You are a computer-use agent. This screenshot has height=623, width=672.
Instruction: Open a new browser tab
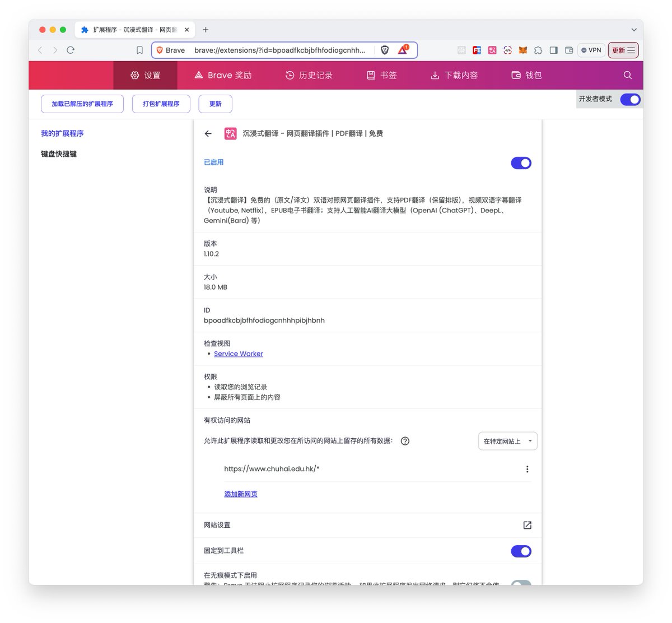pyautogui.click(x=206, y=30)
